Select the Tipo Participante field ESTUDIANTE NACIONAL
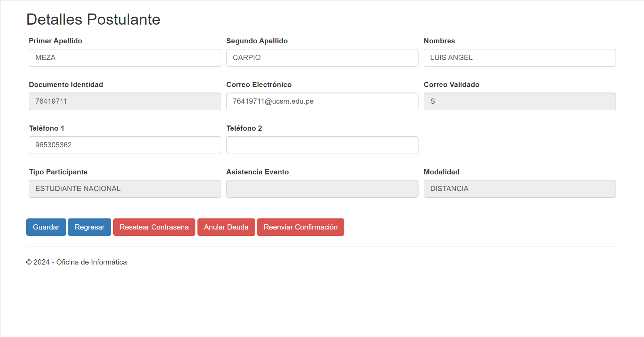Viewport: 644px width, 337px height. point(125,189)
